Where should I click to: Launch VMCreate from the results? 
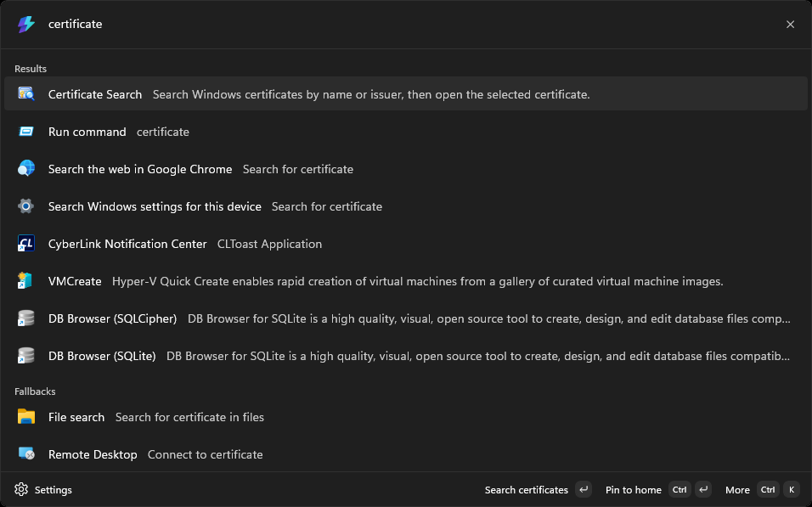tap(405, 281)
